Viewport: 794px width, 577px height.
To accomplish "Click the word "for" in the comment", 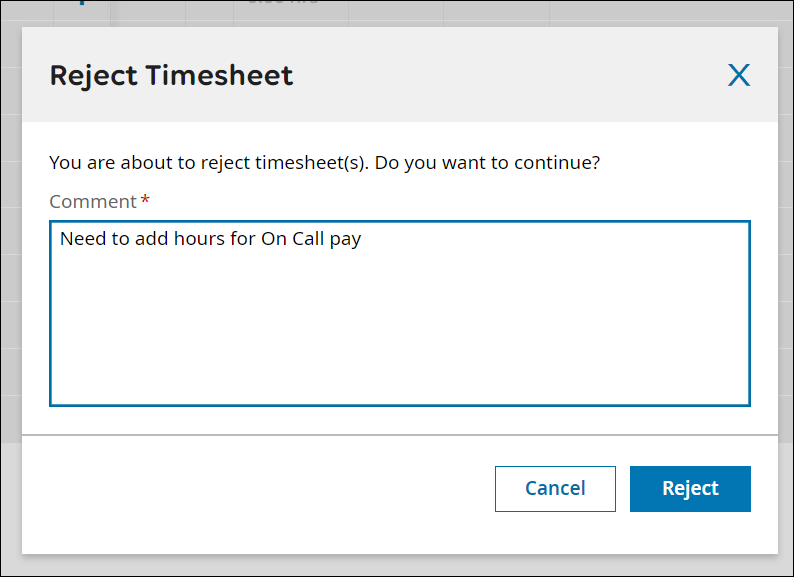I will pyautogui.click(x=242, y=239).
